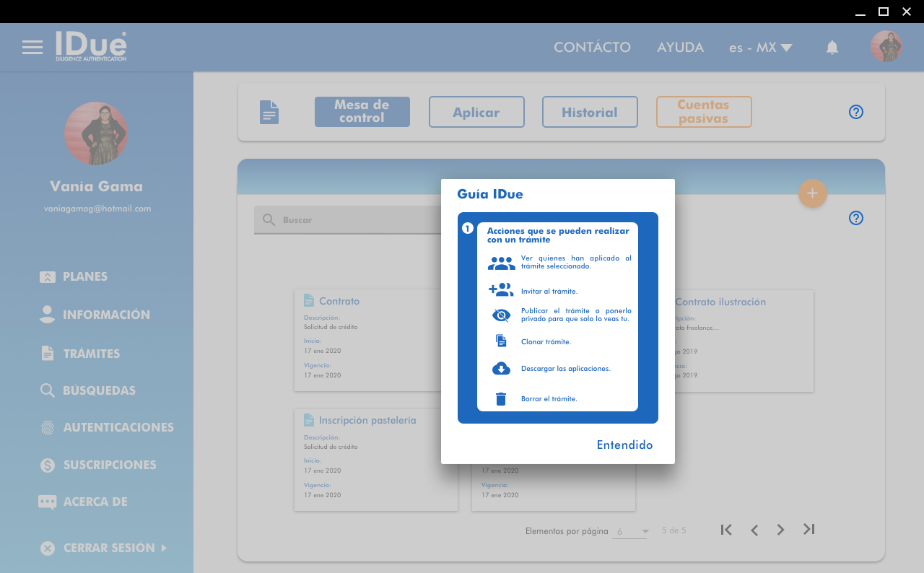Image resolution: width=924 pixels, height=573 pixels.
Task: Click the crossed-eye publish/private icon
Action: point(501,315)
